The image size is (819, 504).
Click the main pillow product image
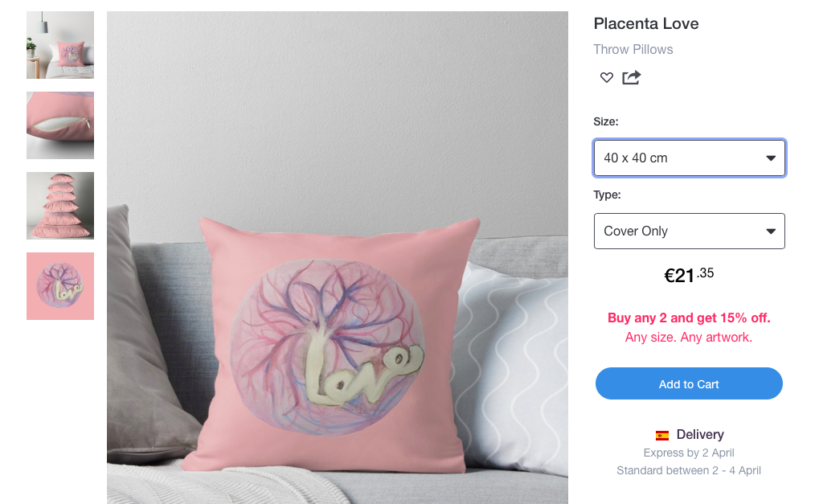pyautogui.click(x=338, y=257)
